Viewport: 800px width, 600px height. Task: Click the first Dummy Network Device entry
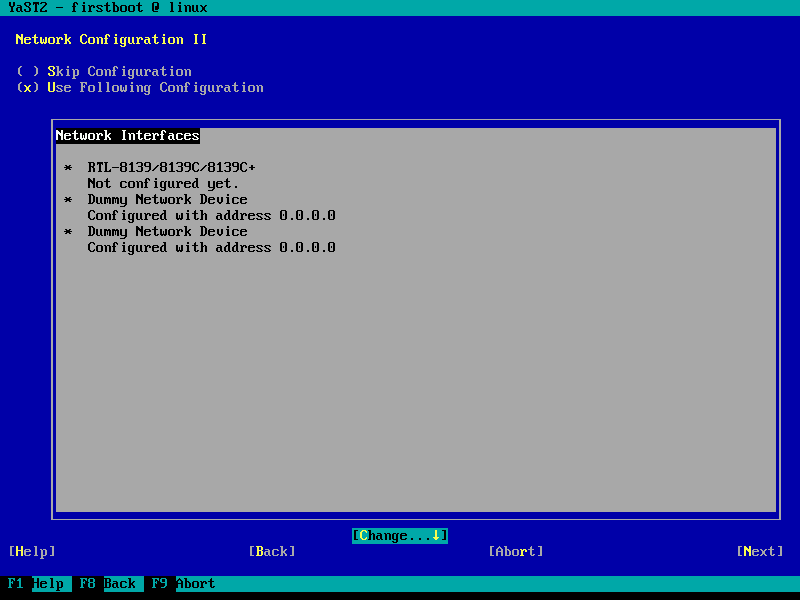(167, 199)
